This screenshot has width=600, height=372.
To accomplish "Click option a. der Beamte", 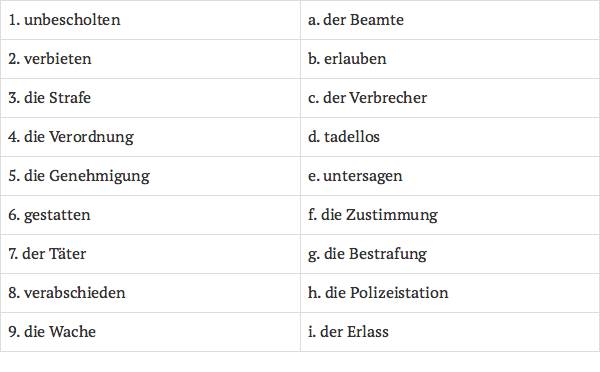I will [356, 20].
